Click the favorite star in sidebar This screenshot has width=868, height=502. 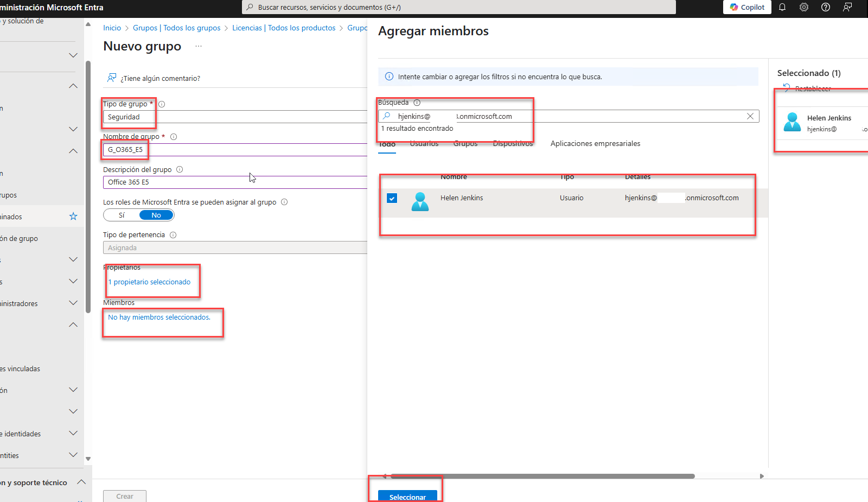tap(73, 217)
